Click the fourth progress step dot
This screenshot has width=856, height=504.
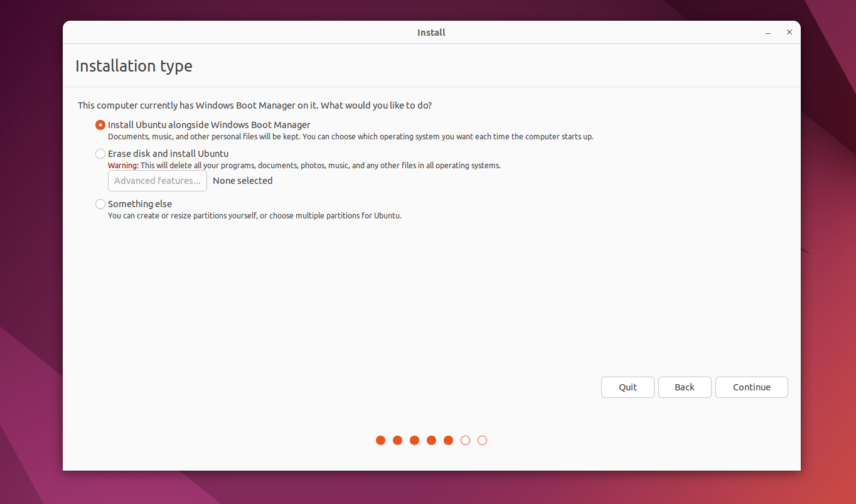click(x=431, y=440)
